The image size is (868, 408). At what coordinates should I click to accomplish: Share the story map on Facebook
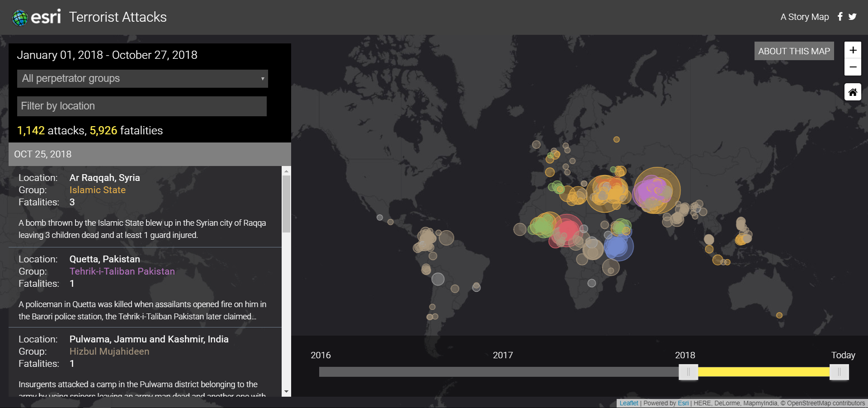point(840,17)
